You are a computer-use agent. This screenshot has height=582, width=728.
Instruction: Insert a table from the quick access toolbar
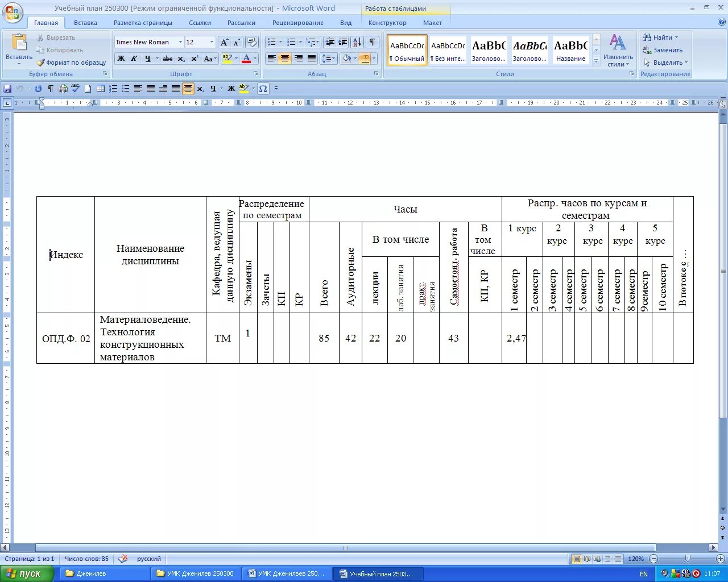[x=101, y=89]
